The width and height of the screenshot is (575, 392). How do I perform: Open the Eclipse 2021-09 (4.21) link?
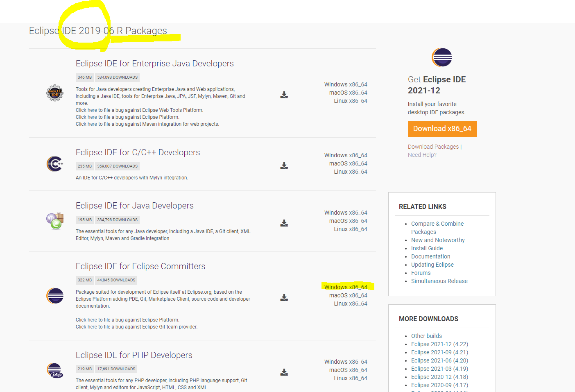point(439,352)
